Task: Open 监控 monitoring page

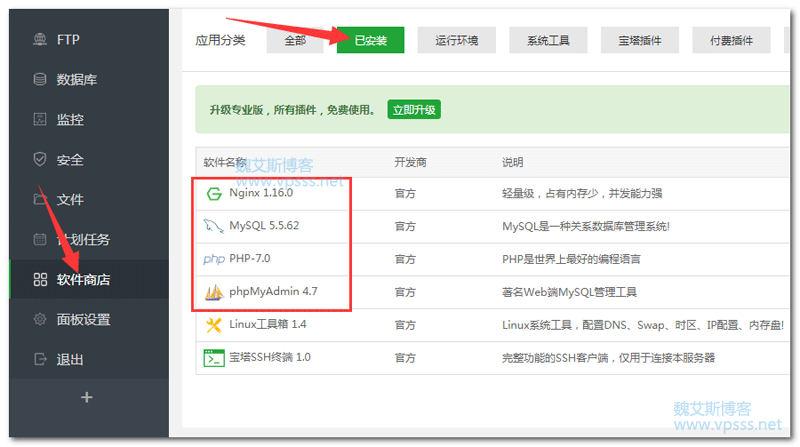Action: [x=70, y=120]
